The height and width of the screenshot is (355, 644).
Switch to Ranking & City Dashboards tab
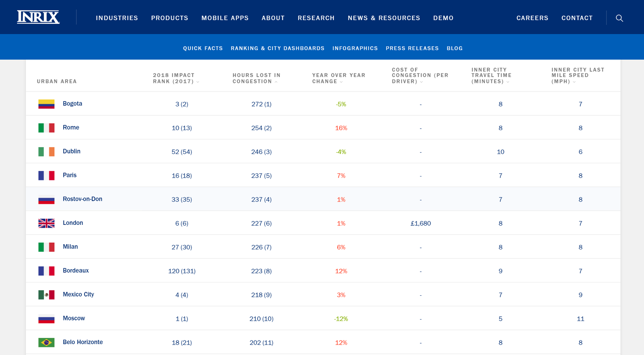(x=277, y=48)
